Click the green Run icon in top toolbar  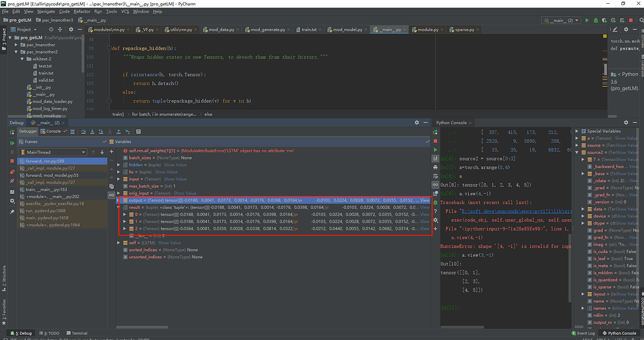(587, 20)
